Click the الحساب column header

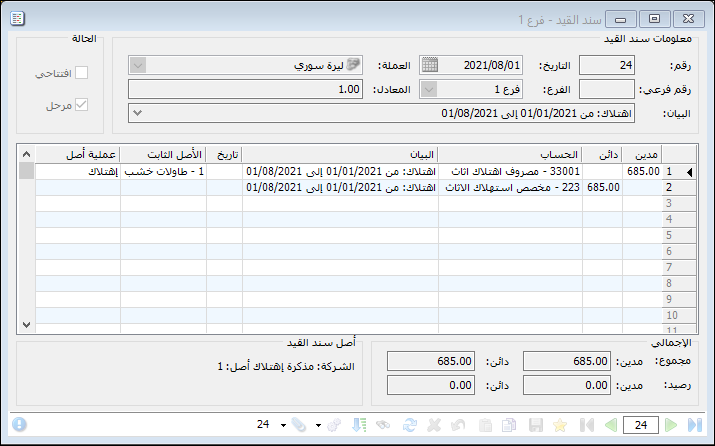pos(510,155)
